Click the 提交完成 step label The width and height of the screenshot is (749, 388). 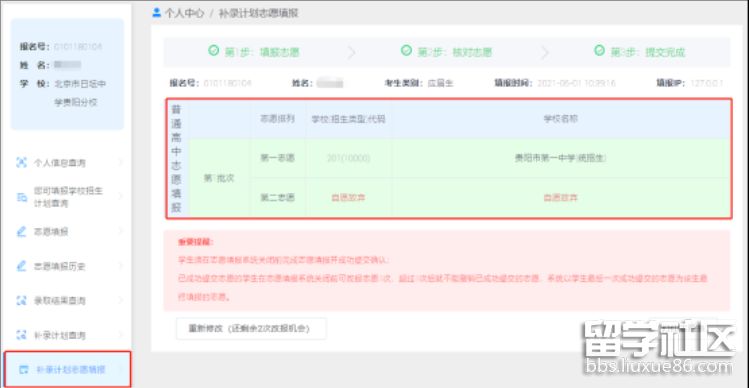[648, 52]
